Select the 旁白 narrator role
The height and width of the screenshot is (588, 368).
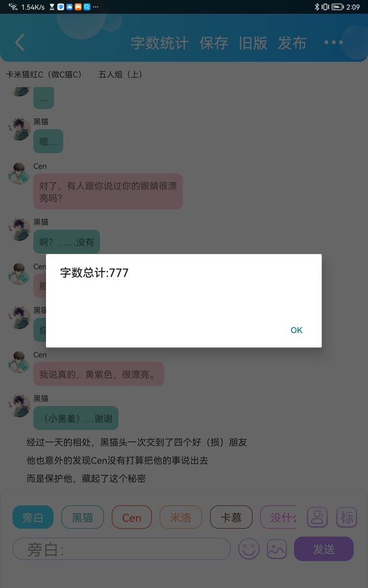click(33, 517)
